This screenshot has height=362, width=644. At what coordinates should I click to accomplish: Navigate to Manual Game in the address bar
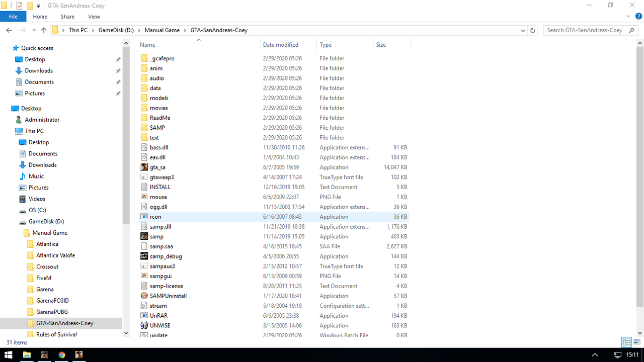pos(162,30)
